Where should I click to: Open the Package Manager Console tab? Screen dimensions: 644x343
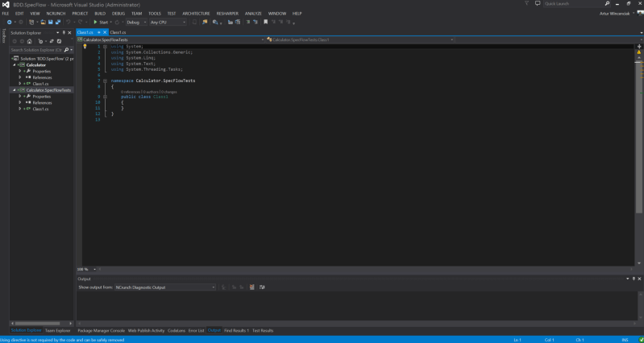101,330
